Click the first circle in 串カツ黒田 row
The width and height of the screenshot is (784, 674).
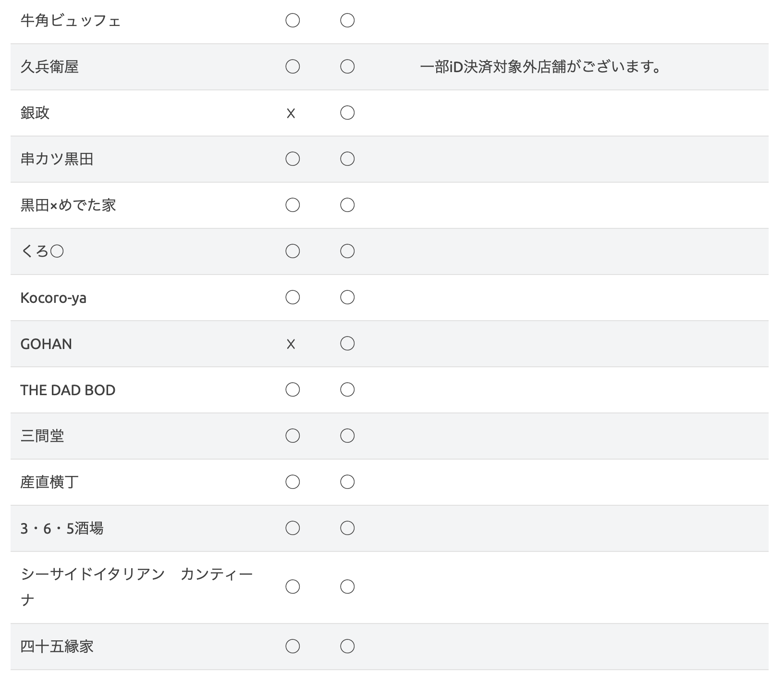tap(293, 159)
